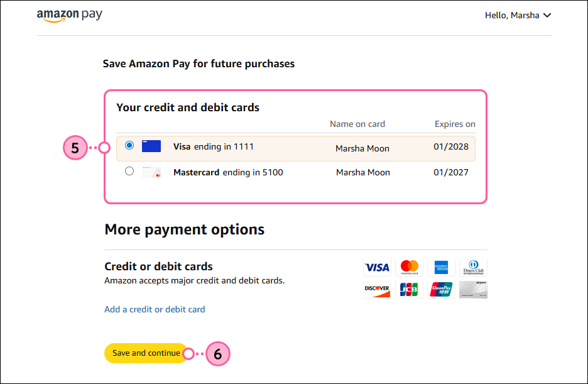This screenshot has width=588, height=384.
Task: Click the Amazon store card icon
Action: pos(473,289)
